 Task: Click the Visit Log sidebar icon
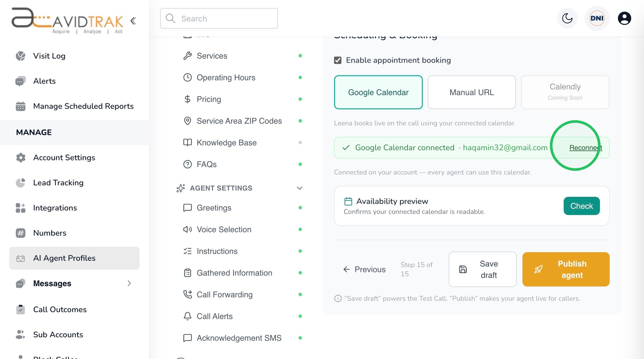(x=21, y=56)
